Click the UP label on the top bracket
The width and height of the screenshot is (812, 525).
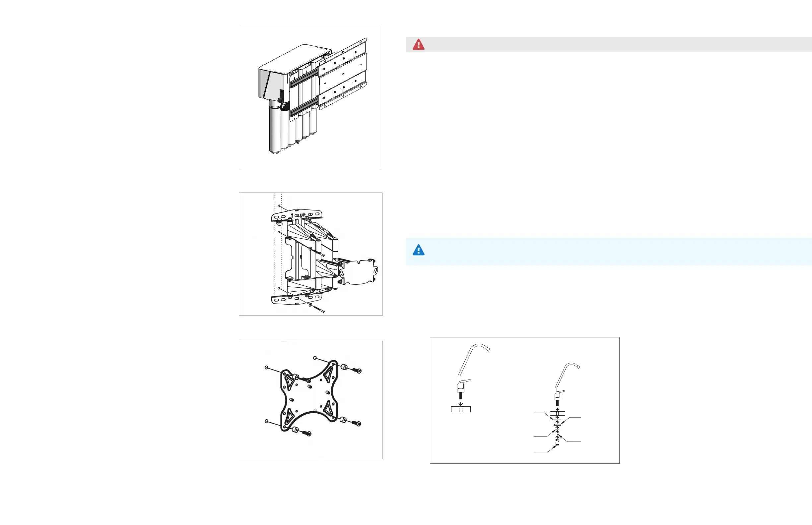(302, 215)
